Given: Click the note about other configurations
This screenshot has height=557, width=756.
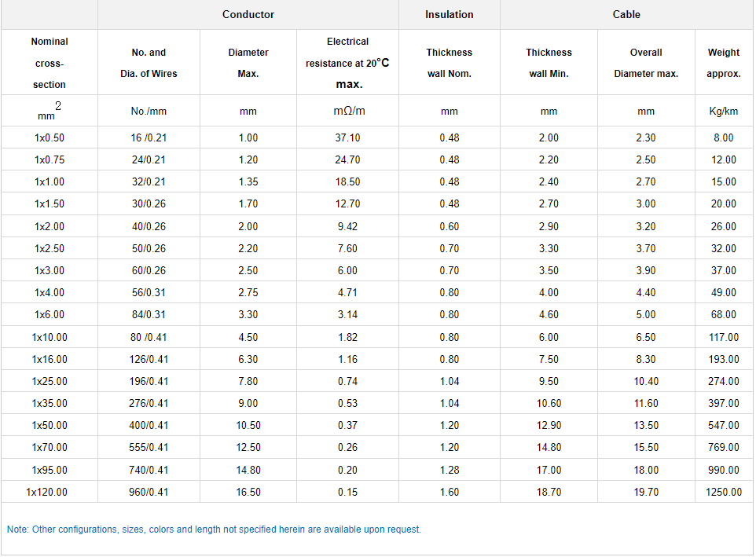Looking at the screenshot, I should click(x=214, y=530).
